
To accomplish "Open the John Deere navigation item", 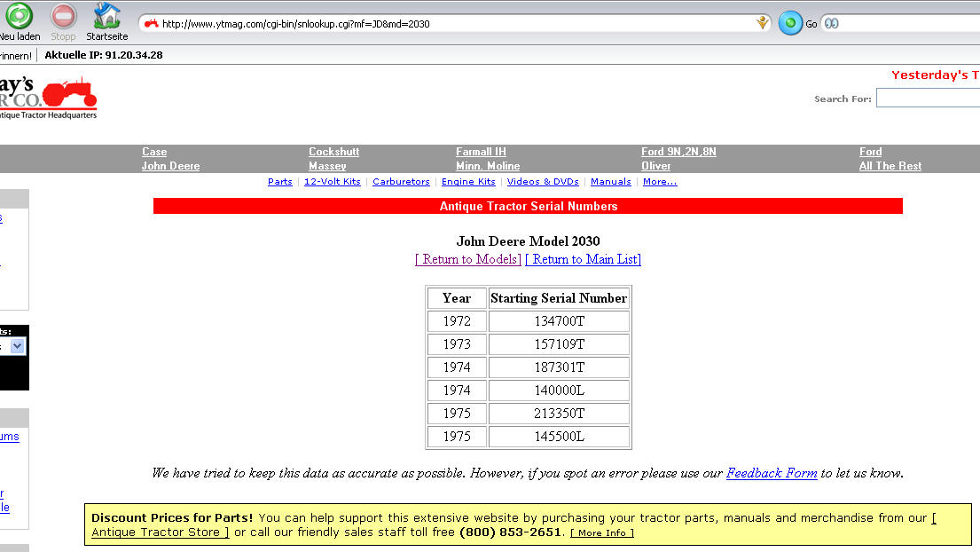I will click(170, 166).
